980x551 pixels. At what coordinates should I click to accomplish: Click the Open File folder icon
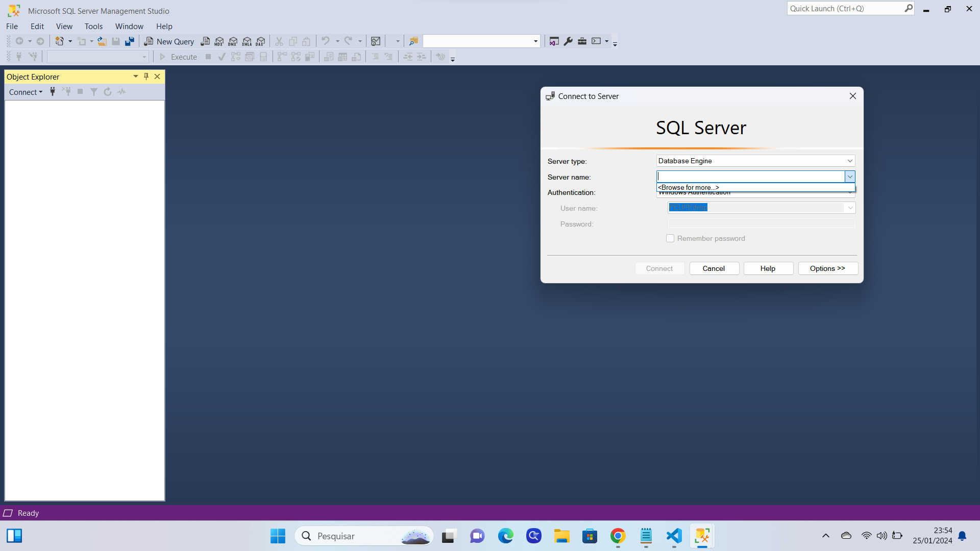102,41
